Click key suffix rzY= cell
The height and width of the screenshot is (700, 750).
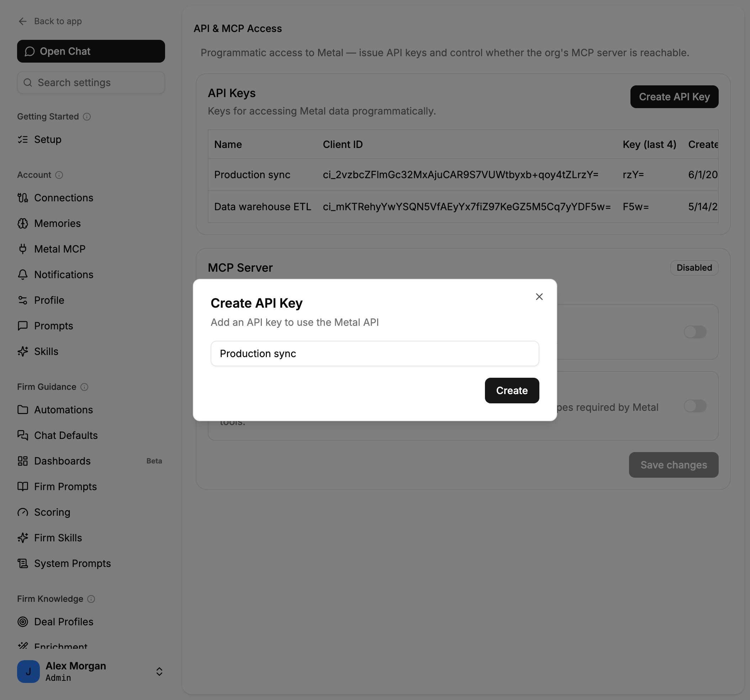click(x=633, y=175)
